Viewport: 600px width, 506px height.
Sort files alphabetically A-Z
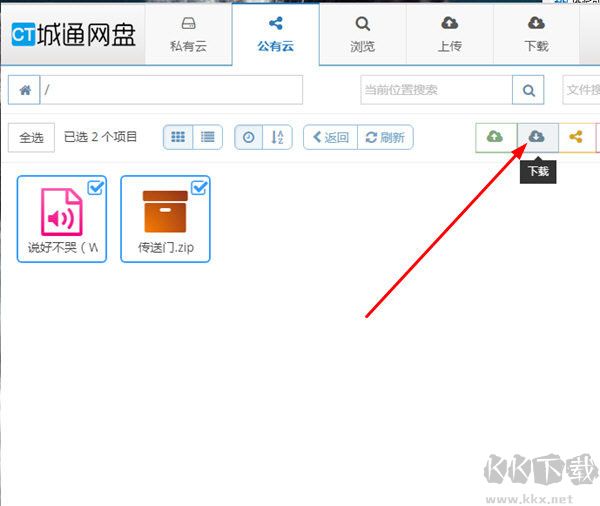tap(277, 137)
